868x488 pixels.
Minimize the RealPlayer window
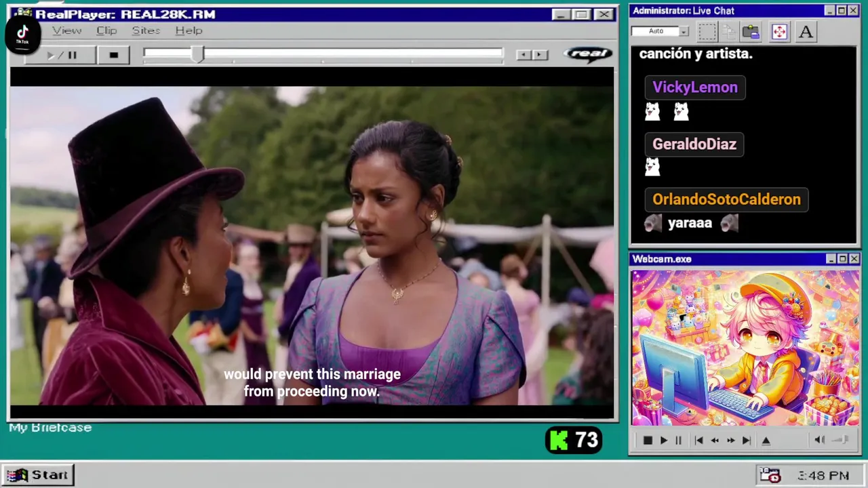coord(560,14)
